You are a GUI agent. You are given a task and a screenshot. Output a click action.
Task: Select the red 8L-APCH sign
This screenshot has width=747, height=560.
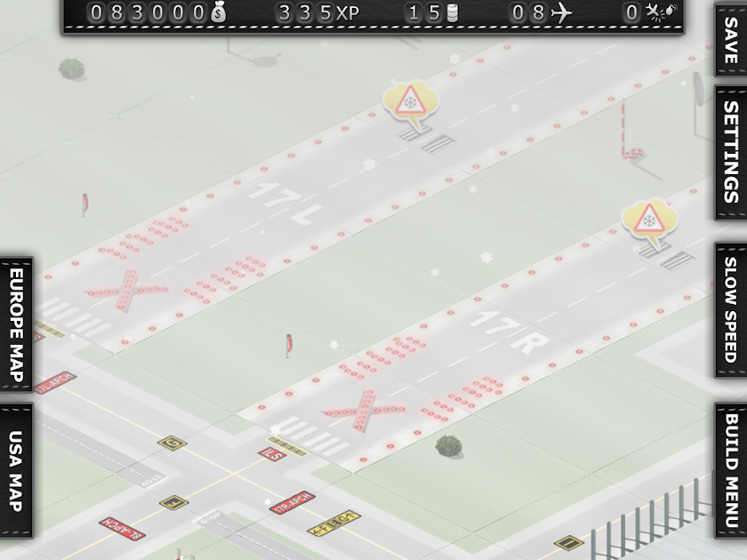click(x=122, y=529)
